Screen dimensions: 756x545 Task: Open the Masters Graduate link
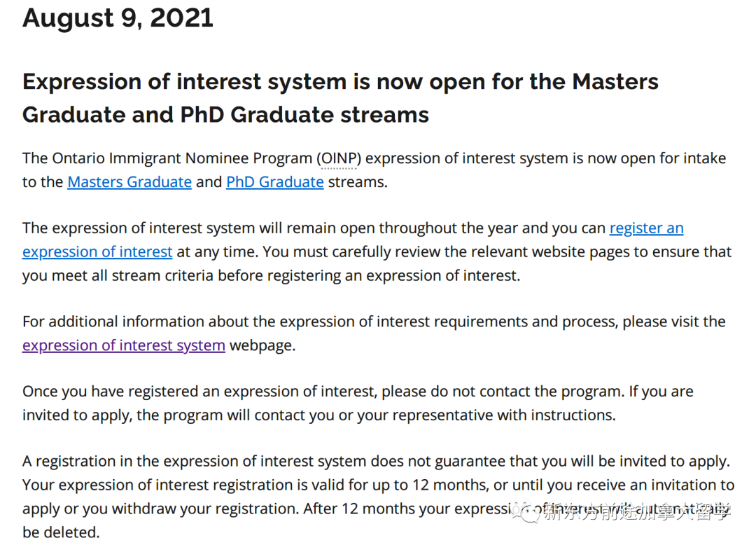pyautogui.click(x=129, y=182)
